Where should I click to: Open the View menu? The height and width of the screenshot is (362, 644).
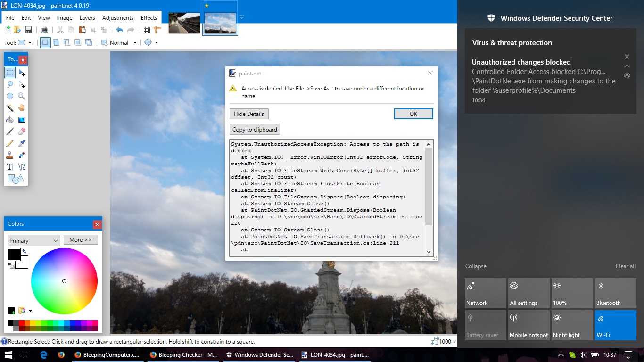44,18
